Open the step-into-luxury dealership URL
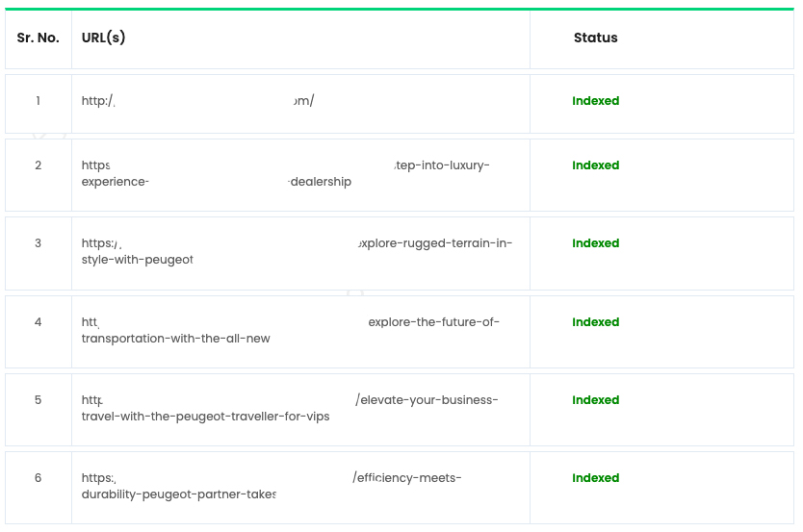This screenshot has height=532, width=803. tap(285, 173)
